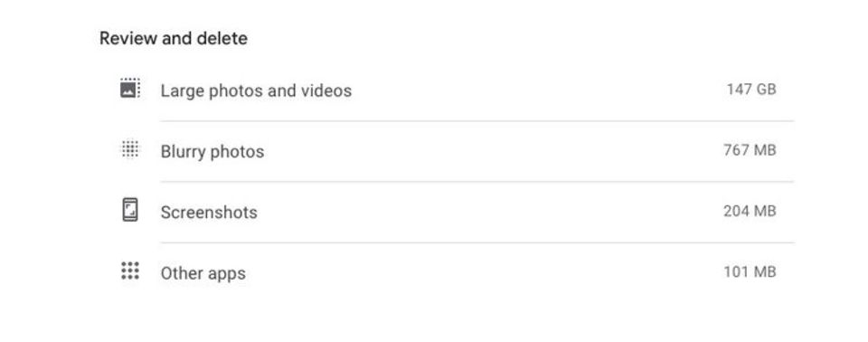The height and width of the screenshot is (342, 868).
Task: Open the Blurry photos category
Action: tap(212, 151)
